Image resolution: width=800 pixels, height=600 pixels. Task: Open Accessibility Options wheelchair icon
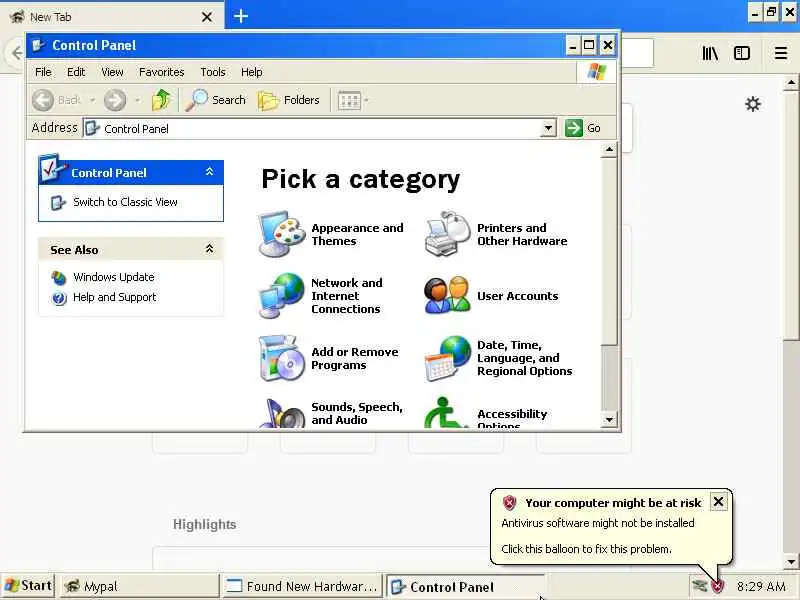[x=445, y=413]
